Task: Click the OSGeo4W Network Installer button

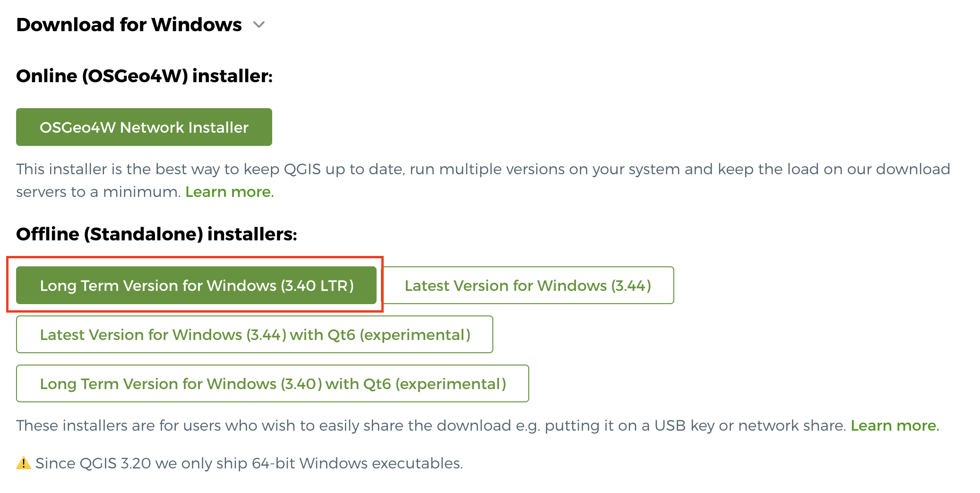Action: tap(144, 127)
